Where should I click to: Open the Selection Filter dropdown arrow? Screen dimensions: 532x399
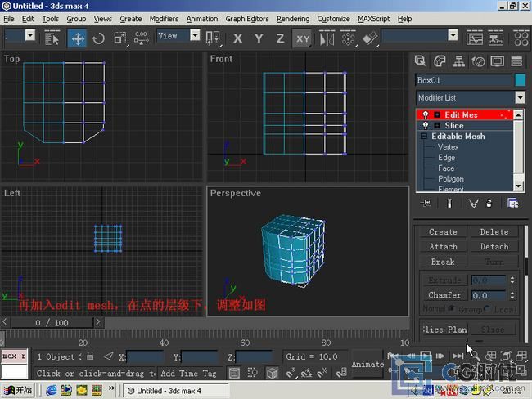(30, 35)
